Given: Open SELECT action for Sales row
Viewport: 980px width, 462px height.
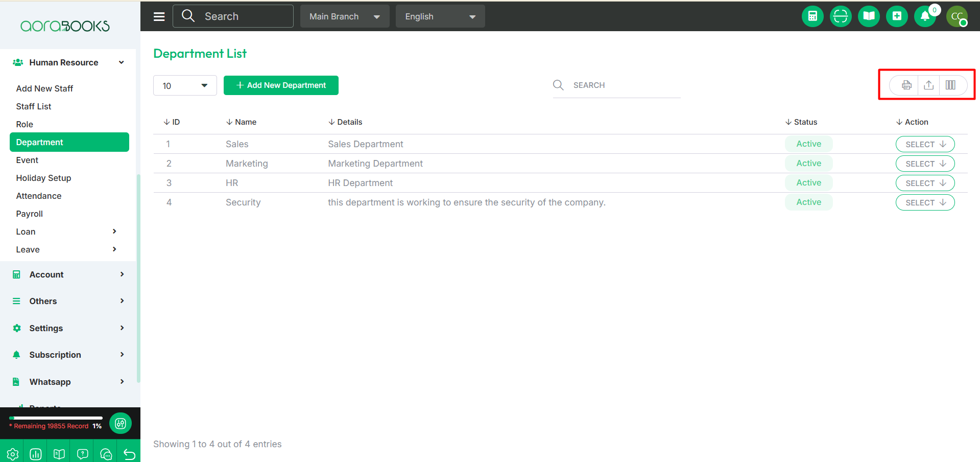Looking at the screenshot, I should (x=925, y=144).
